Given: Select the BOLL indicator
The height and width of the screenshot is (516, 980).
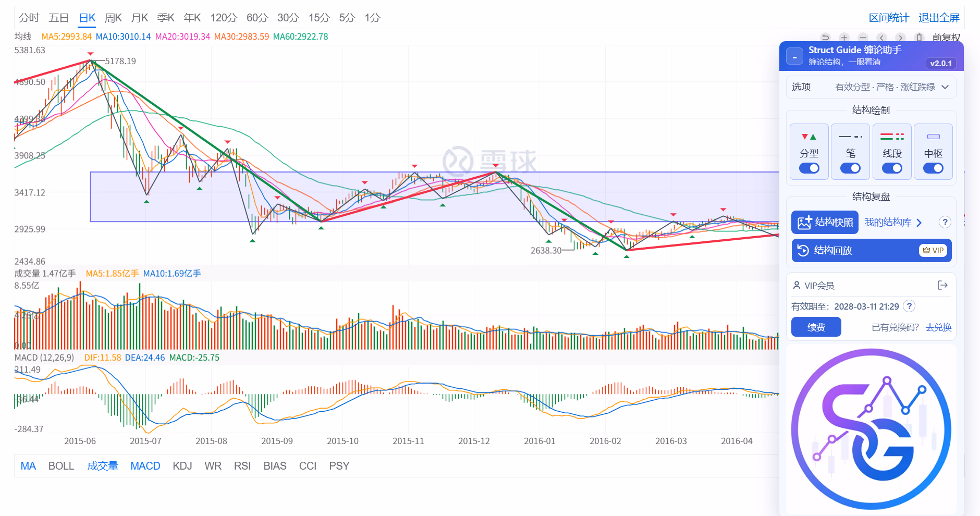Looking at the screenshot, I should click(62, 466).
